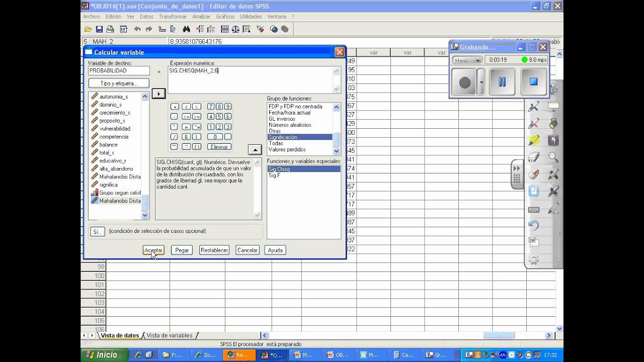Select the alta_abandono variable
Image resolution: width=644 pixels, height=362 pixels.
(116, 169)
